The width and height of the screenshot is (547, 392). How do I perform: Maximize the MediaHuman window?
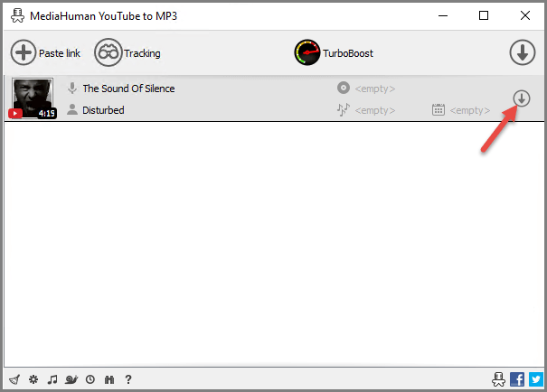[484, 15]
